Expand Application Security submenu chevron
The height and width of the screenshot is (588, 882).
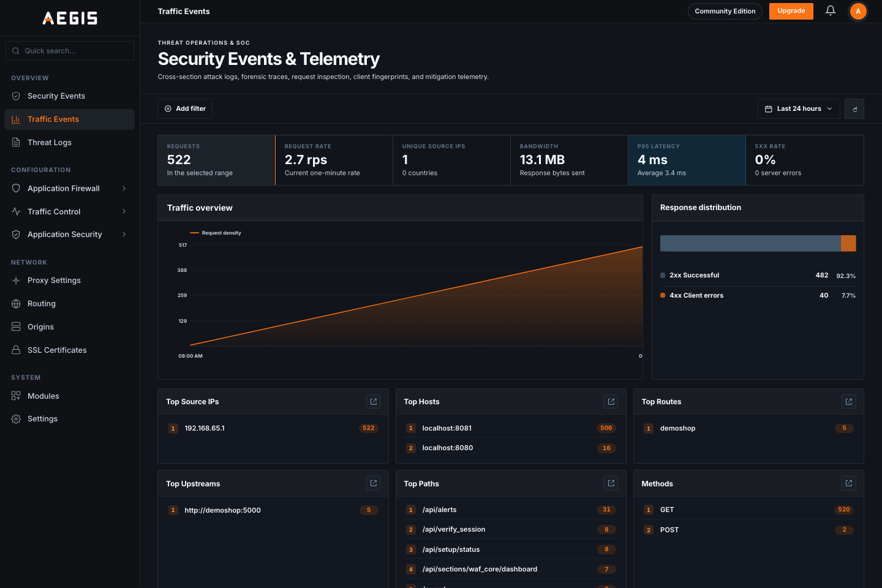tap(124, 235)
